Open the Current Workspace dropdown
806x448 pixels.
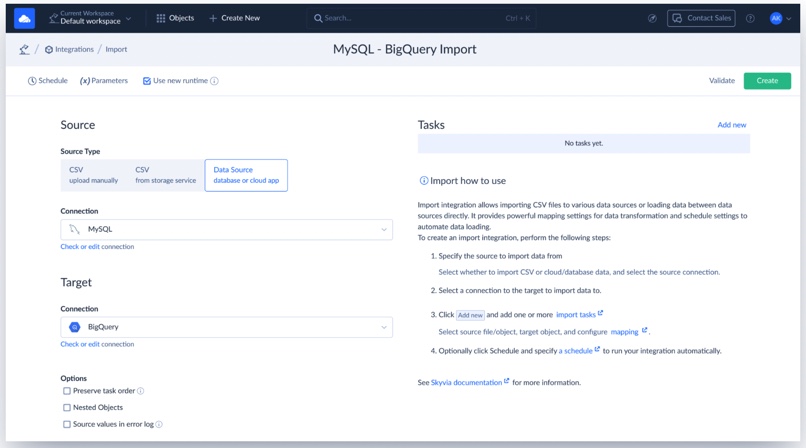click(x=90, y=18)
